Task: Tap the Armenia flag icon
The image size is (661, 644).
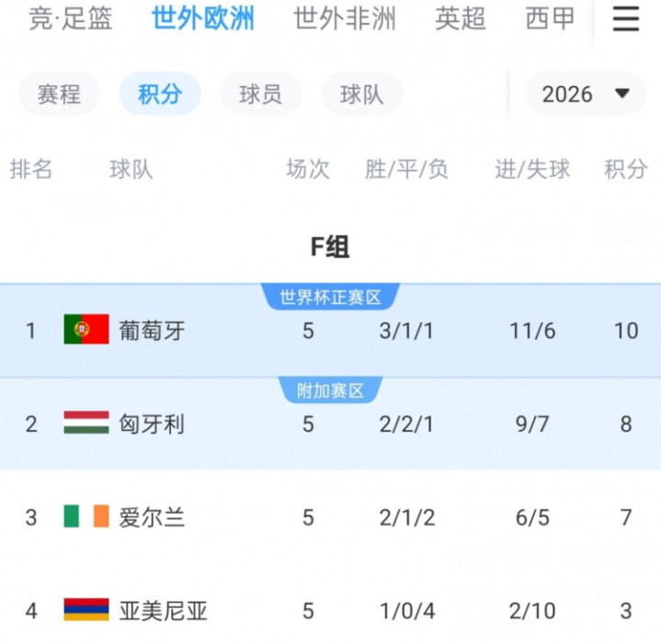Action: coord(86,610)
